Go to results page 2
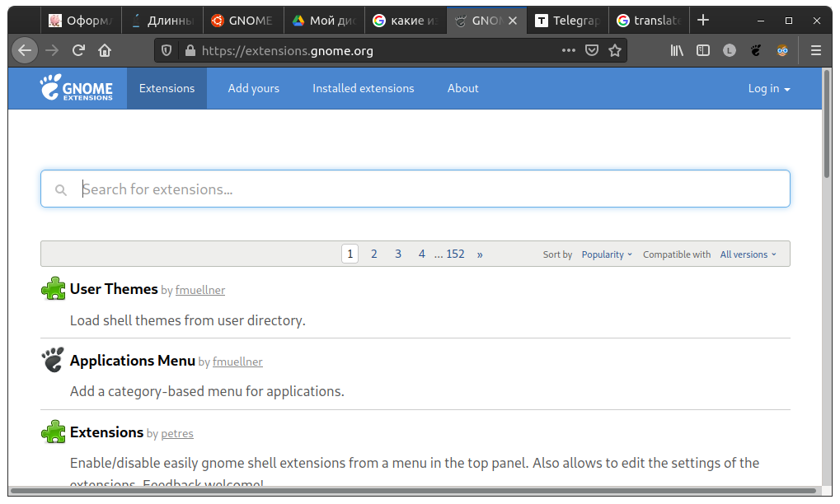Viewport: 840px width, 504px height. tap(374, 254)
